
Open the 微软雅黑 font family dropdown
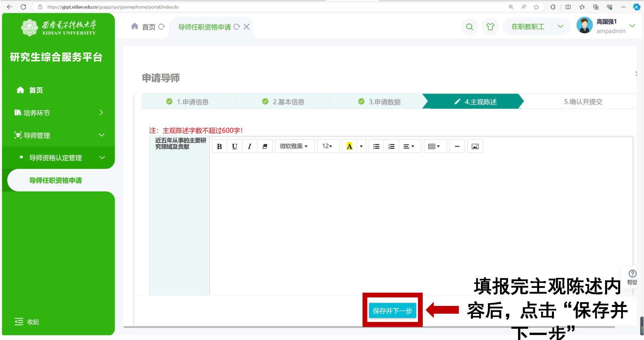click(294, 146)
